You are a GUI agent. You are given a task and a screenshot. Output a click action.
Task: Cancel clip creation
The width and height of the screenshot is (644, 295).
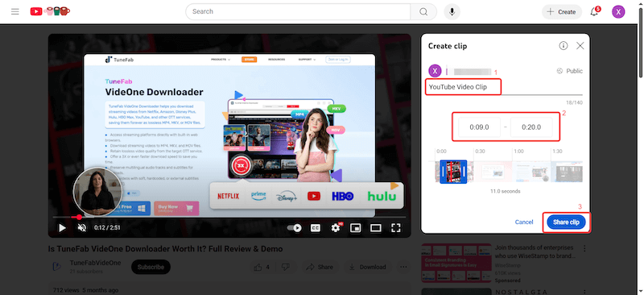tap(524, 222)
